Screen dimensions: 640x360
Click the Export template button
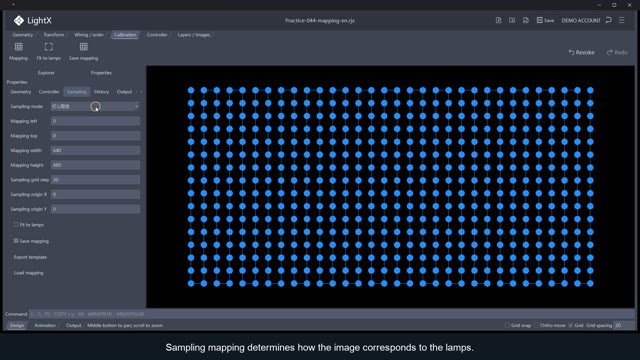pyautogui.click(x=30, y=257)
